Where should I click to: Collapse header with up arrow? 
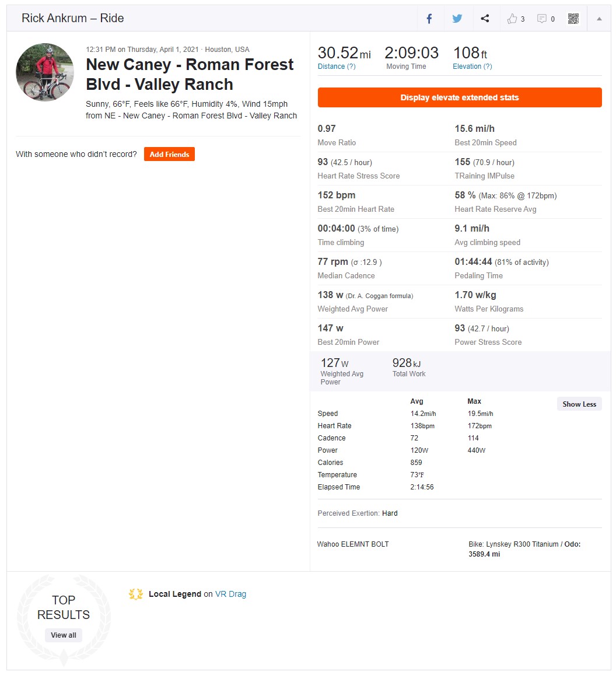coord(598,19)
